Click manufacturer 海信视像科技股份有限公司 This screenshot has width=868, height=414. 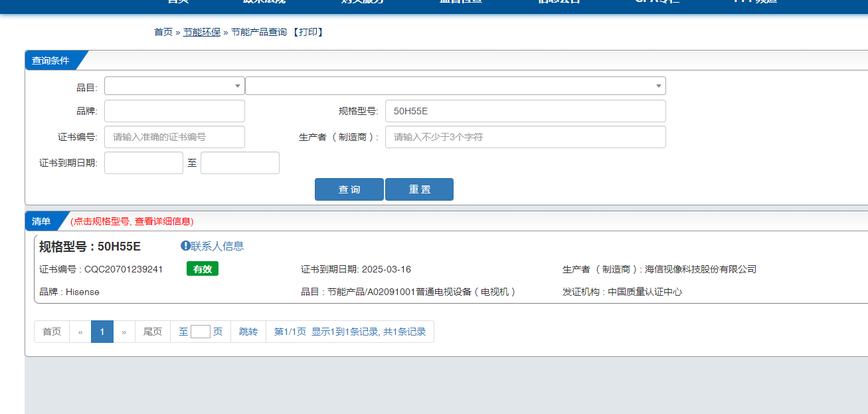701,269
